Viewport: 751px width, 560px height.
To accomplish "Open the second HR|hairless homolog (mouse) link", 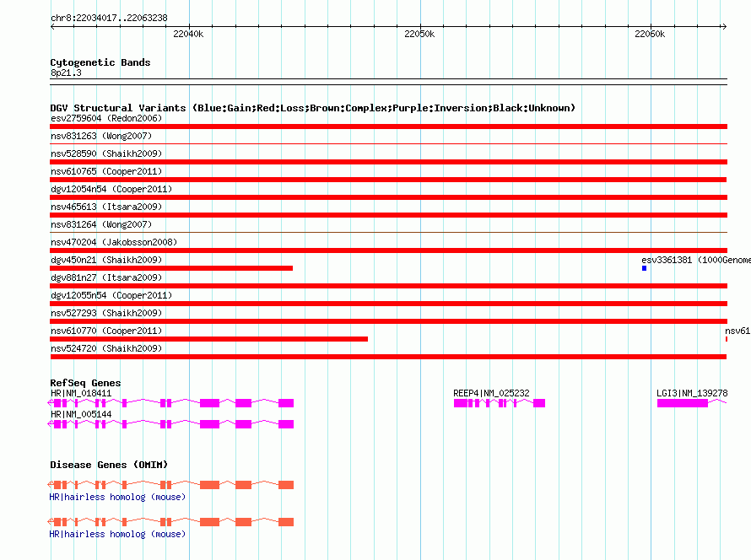I will (x=117, y=534).
